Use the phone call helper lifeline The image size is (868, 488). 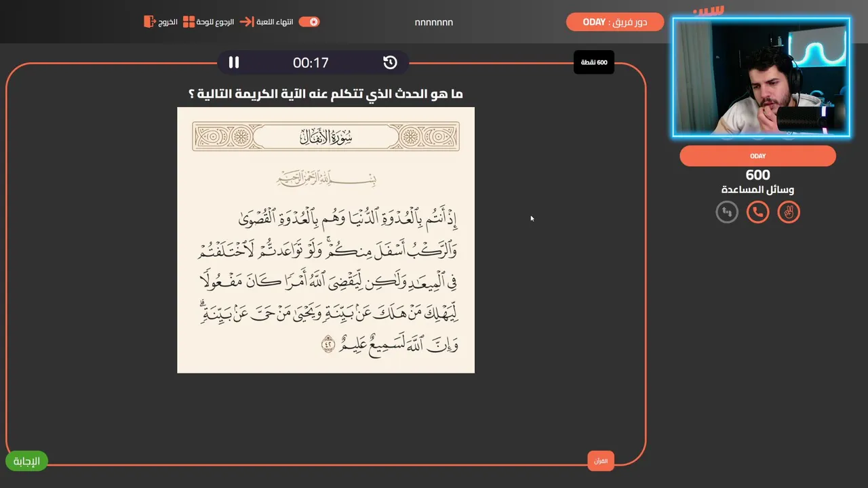(x=757, y=212)
